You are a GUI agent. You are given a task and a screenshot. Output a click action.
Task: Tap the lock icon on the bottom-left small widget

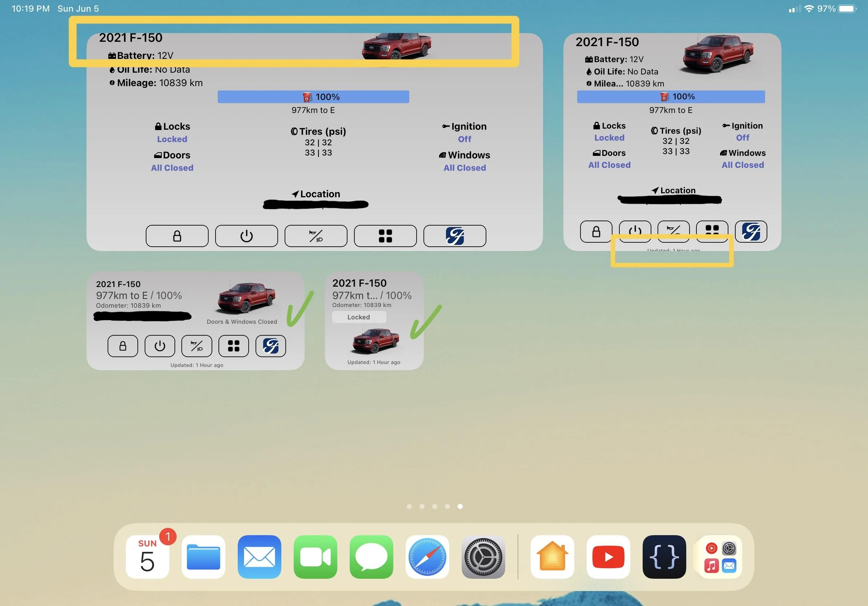click(x=122, y=346)
